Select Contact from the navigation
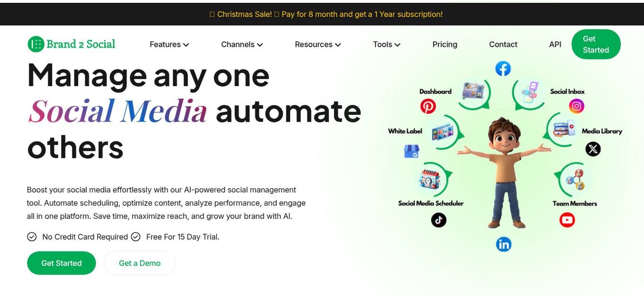This screenshot has height=296, width=644. (x=503, y=44)
